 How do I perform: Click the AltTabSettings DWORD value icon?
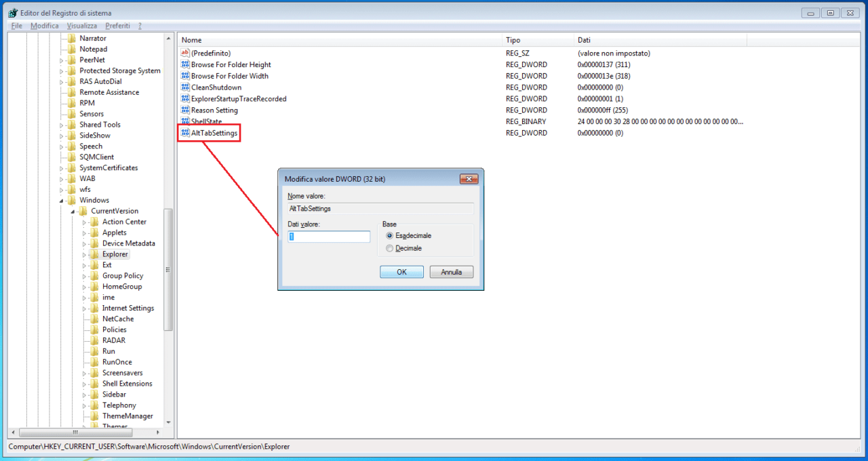pyautogui.click(x=184, y=133)
